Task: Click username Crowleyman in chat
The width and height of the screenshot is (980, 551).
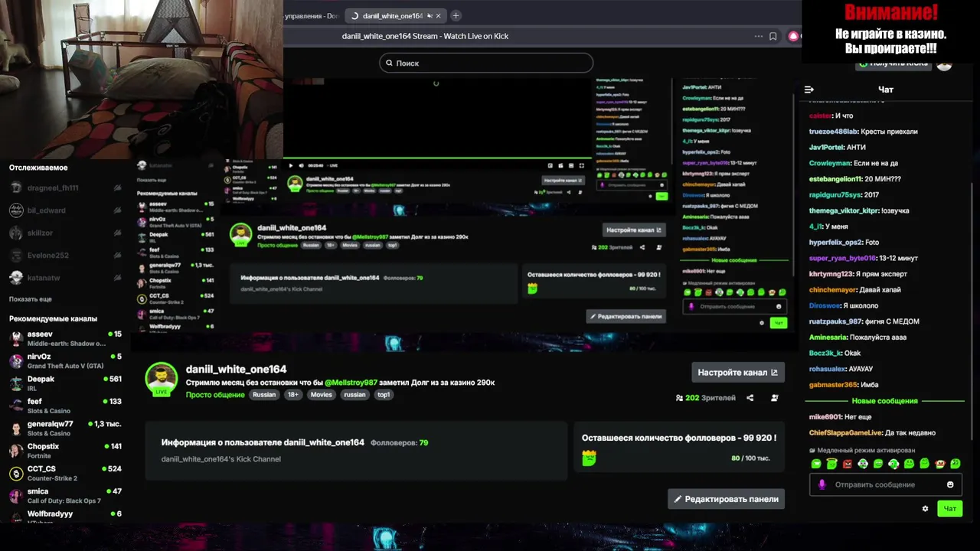Action: pyautogui.click(x=829, y=163)
